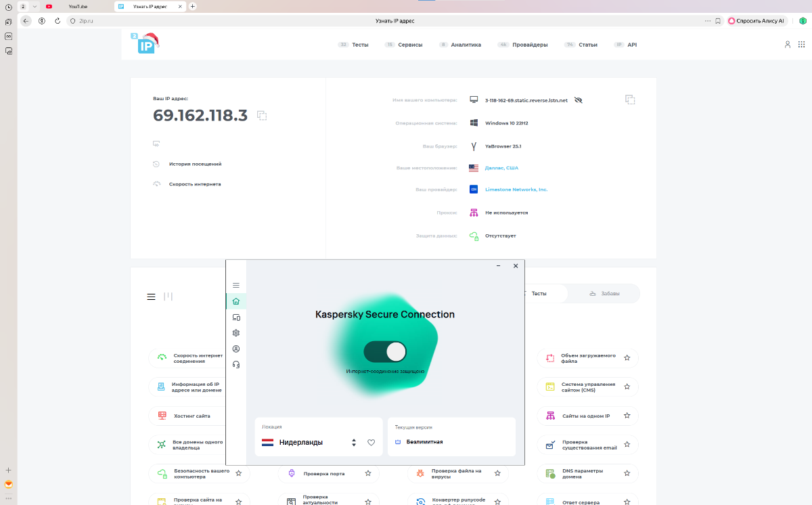This screenshot has width=812, height=505.
Task: Favorite Проверка файла на вирусы with star
Action: tap(497, 474)
